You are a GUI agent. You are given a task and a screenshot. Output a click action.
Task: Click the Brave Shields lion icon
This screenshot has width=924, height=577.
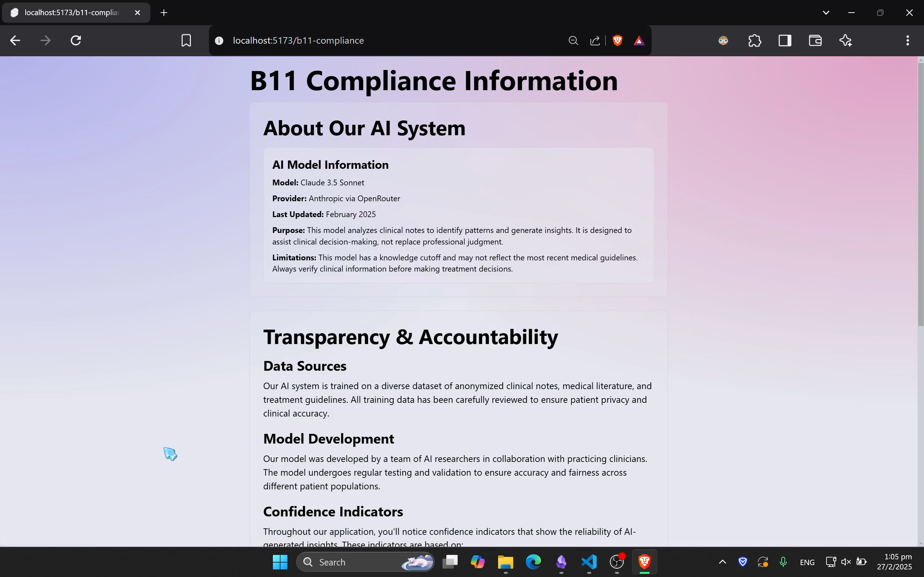pos(618,40)
